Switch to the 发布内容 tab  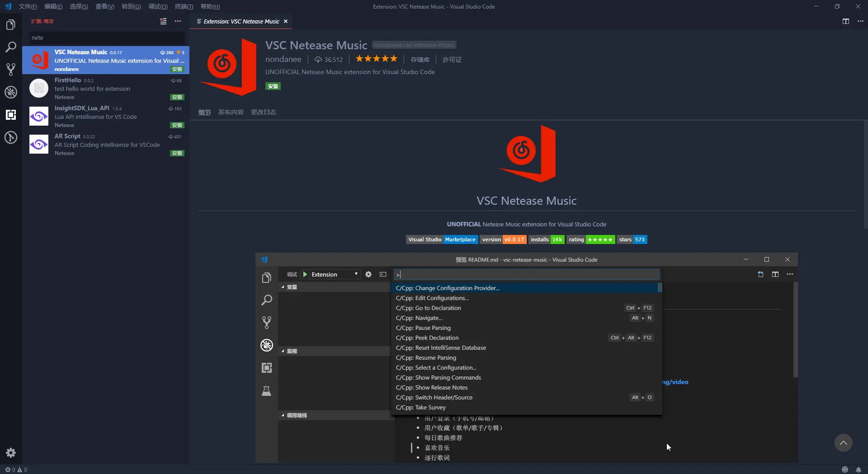point(231,112)
